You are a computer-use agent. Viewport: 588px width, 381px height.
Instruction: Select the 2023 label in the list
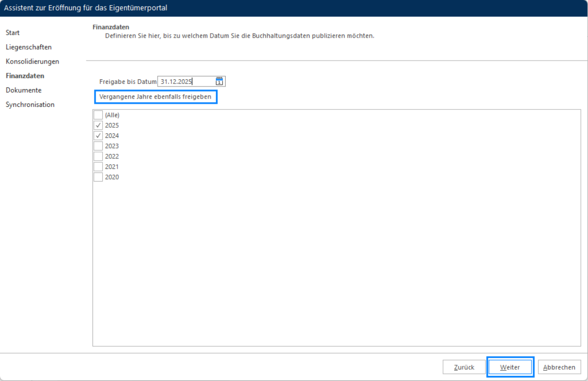click(112, 146)
